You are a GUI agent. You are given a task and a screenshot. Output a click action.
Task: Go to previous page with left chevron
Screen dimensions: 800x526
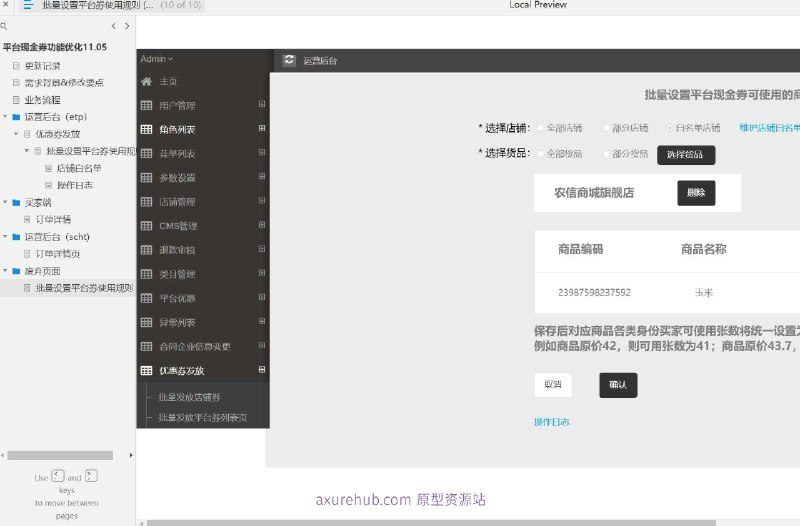(113, 26)
